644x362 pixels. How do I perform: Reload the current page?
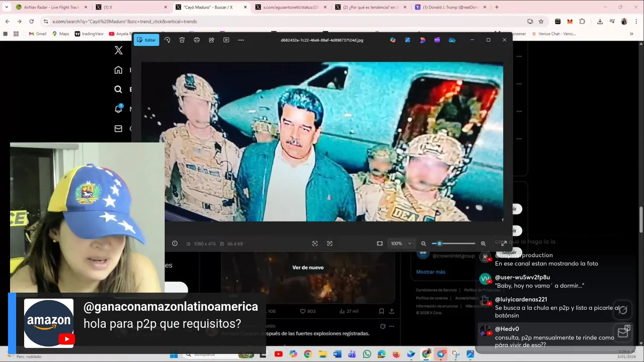click(31, 22)
